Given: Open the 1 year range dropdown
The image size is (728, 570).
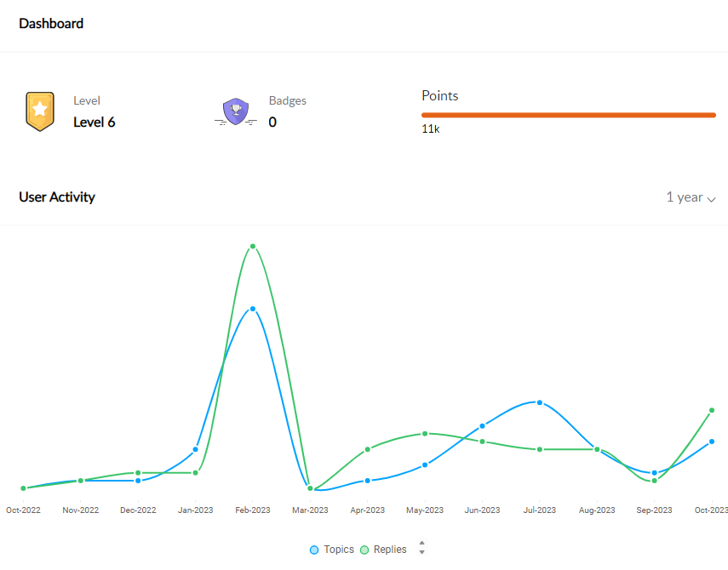Looking at the screenshot, I should click(691, 197).
